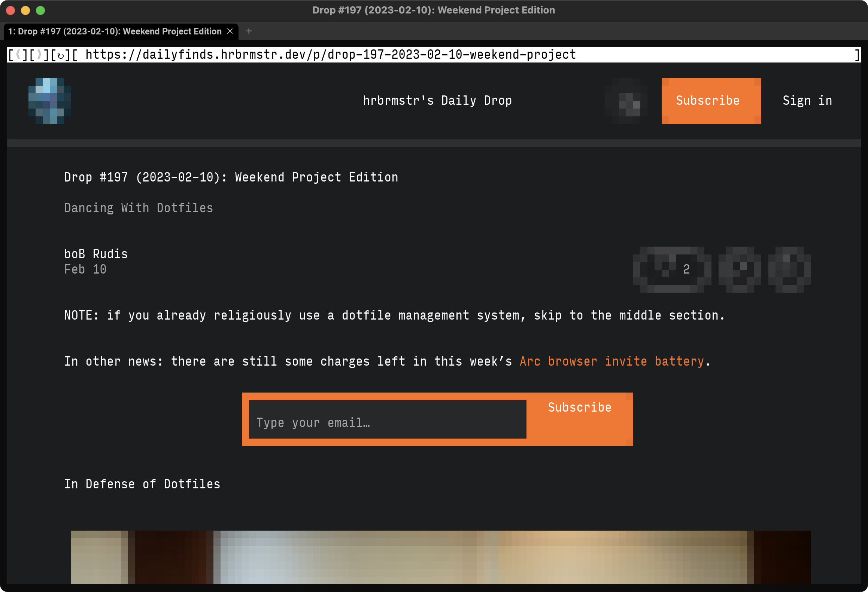Close the Drop #197 tab
This screenshot has height=592, width=868.
coord(230,31)
